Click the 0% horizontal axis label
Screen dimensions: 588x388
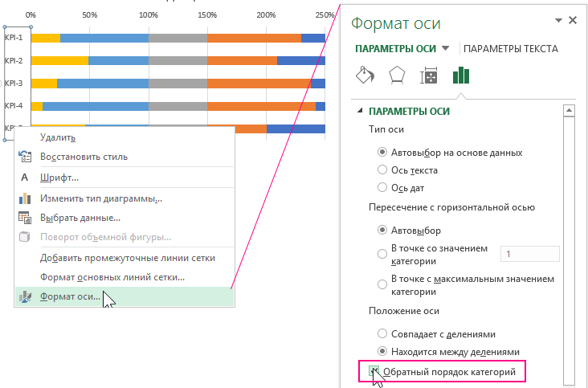(x=31, y=15)
